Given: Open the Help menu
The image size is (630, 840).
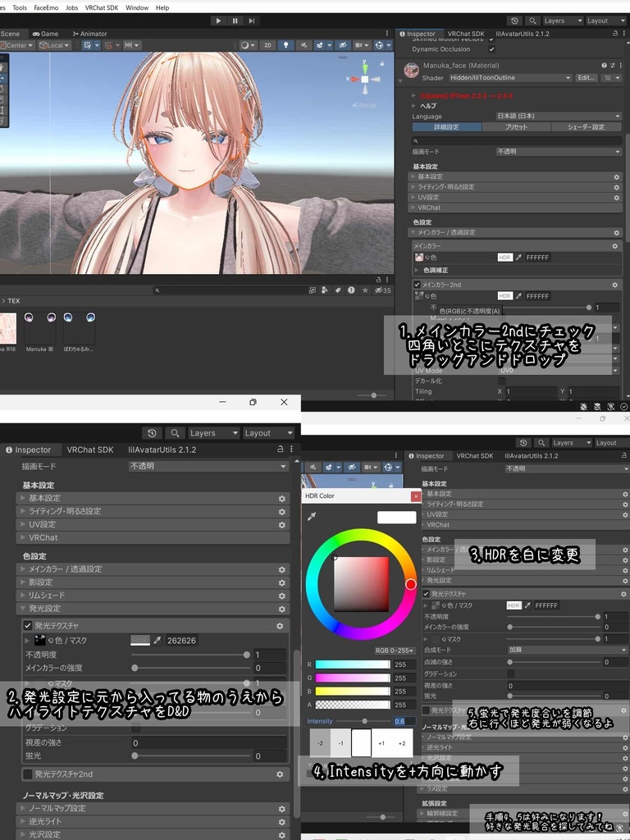Looking at the screenshot, I should [x=162, y=8].
